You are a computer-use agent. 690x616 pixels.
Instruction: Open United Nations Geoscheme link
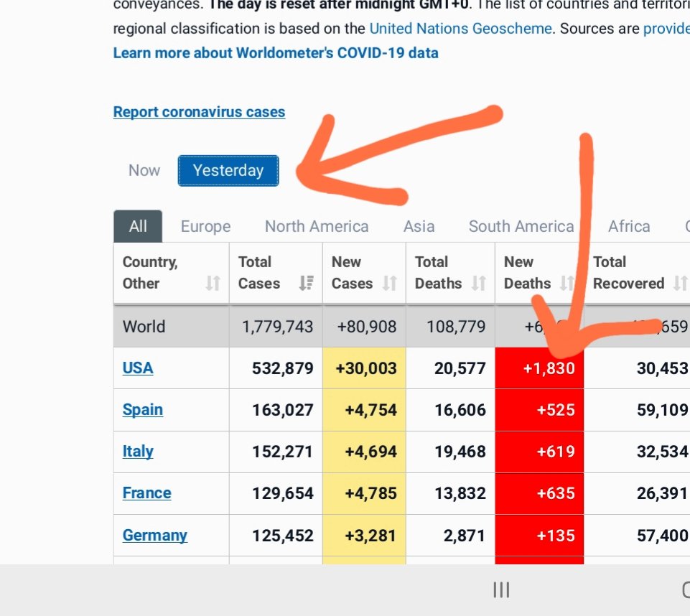coord(460,29)
